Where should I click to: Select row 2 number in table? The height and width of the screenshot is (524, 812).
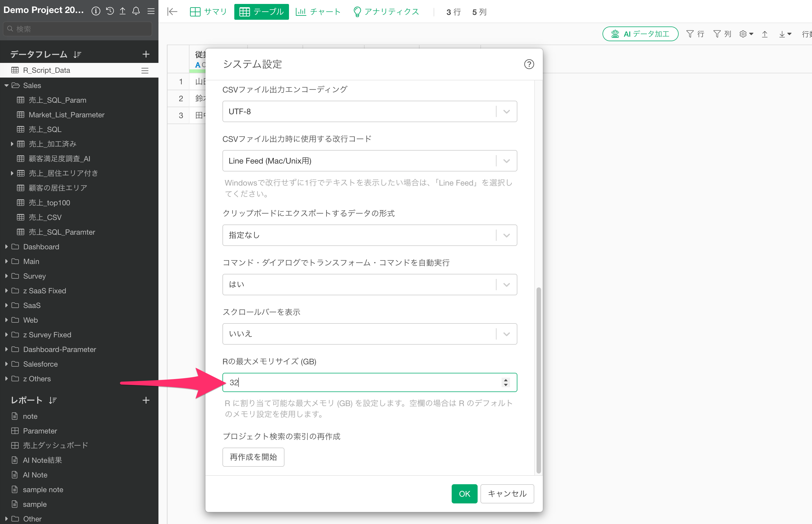coord(181,98)
